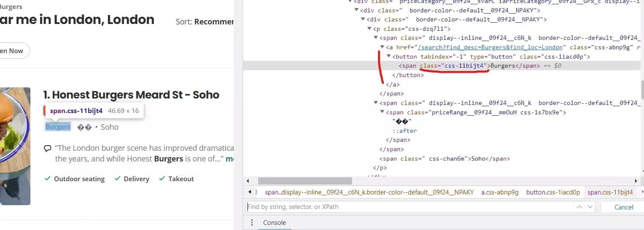Switch to the Console drawer tab
Image resolution: width=644 pixels, height=230 pixels.
(x=274, y=223)
